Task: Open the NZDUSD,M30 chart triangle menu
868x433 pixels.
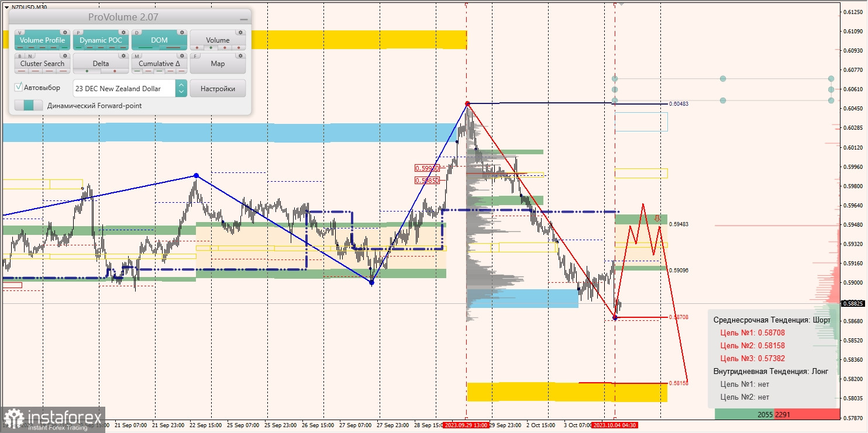Action: (6, 7)
